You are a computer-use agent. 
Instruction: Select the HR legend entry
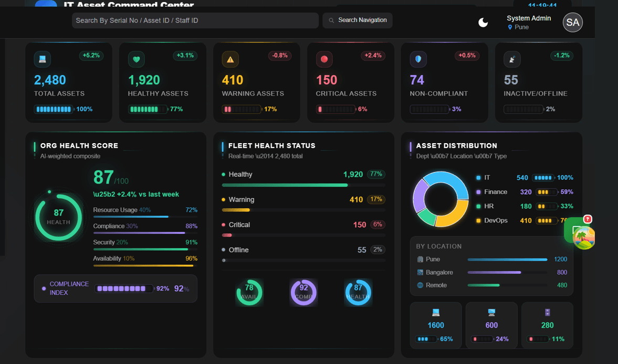524,206
